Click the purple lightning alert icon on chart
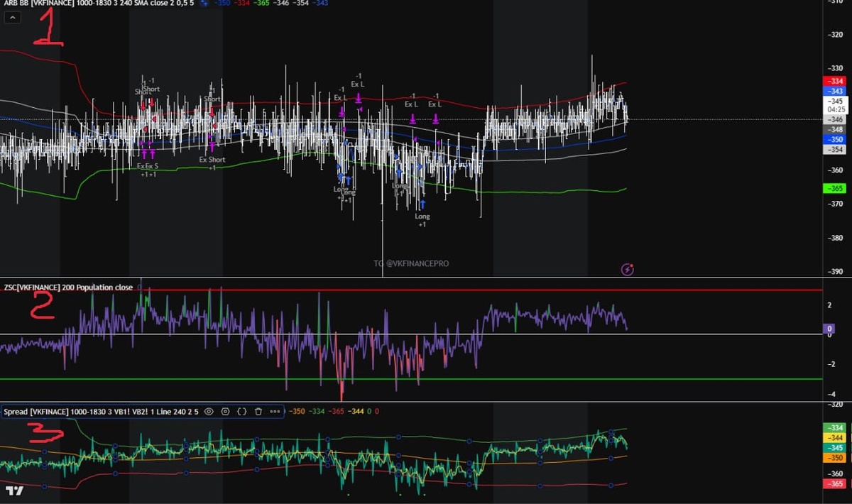The height and width of the screenshot is (504, 852). tap(627, 269)
